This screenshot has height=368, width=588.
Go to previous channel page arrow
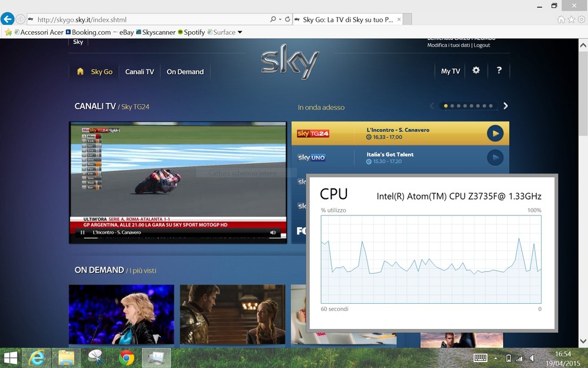click(432, 106)
